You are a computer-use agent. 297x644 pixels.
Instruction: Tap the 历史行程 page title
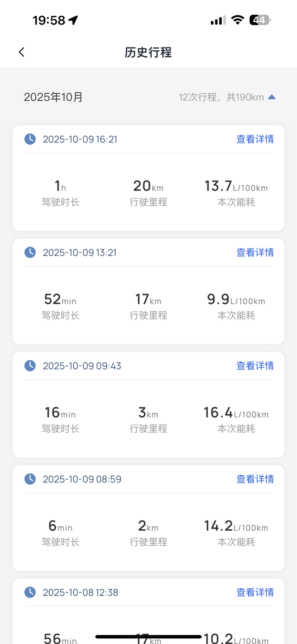coord(148,52)
